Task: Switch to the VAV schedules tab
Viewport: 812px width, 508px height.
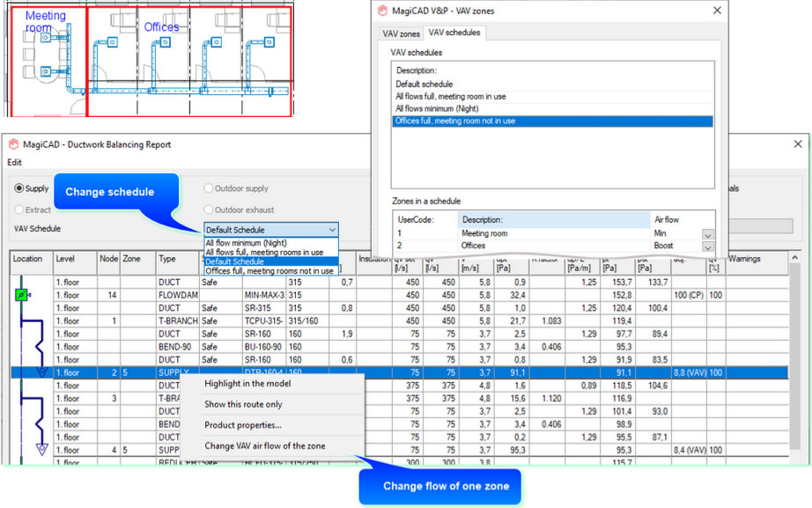Action: (x=454, y=32)
